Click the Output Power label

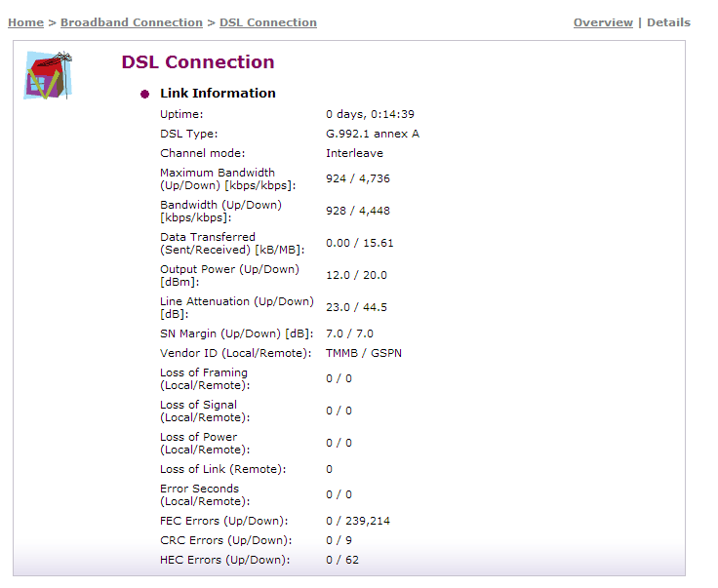pos(229,275)
